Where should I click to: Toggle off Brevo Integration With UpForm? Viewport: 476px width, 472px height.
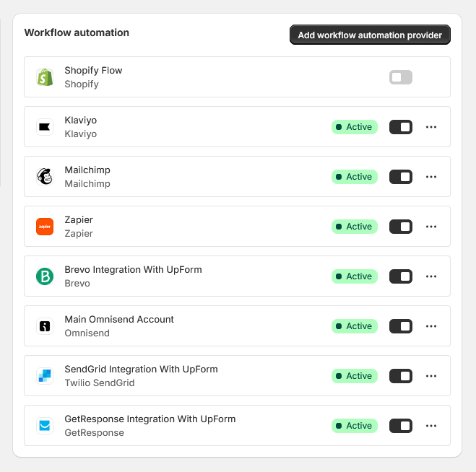[x=401, y=276]
